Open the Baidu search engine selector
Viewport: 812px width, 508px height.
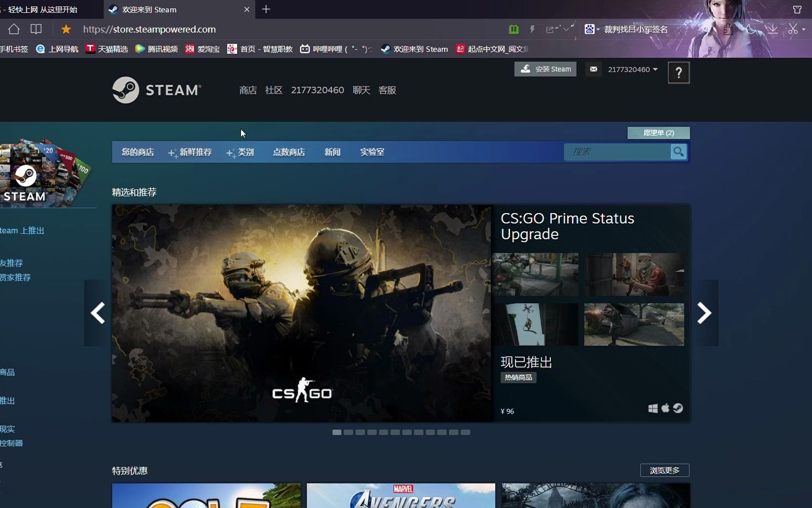pyautogui.click(x=592, y=30)
